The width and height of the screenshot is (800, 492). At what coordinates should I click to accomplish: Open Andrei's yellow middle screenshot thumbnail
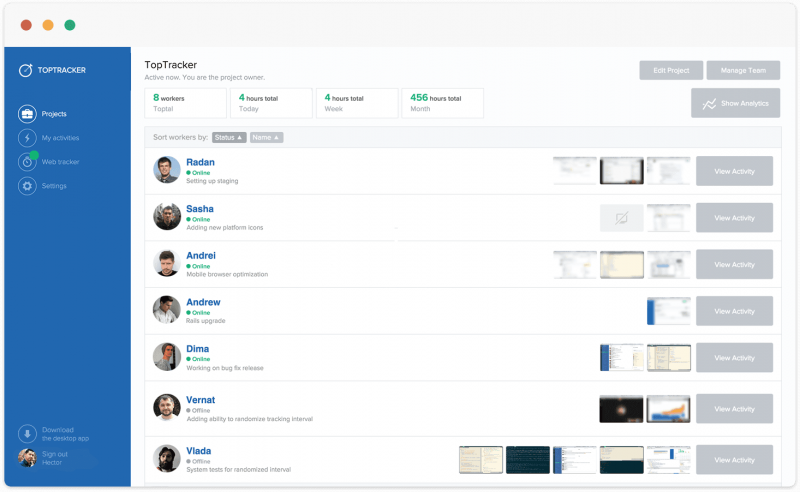621,264
